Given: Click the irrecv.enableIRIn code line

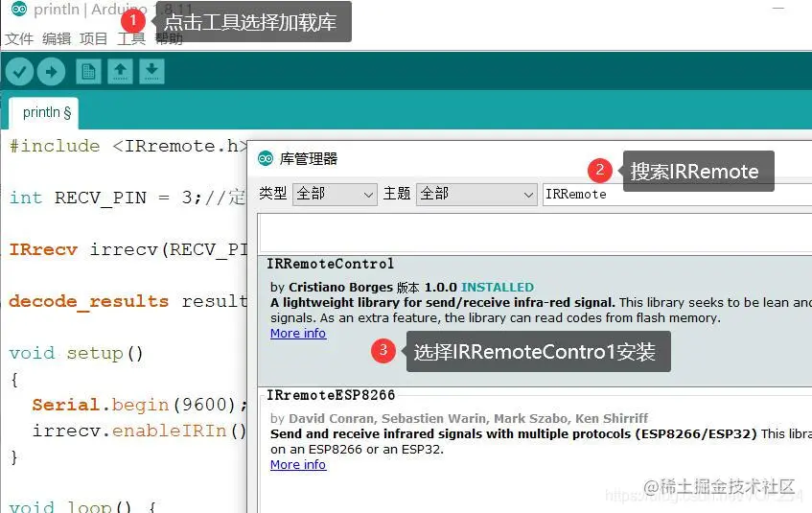Looking at the screenshot, I should [x=140, y=431].
